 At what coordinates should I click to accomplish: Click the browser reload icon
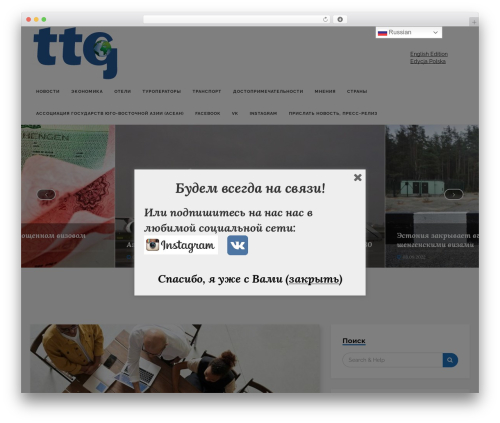[x=325, y=19]
